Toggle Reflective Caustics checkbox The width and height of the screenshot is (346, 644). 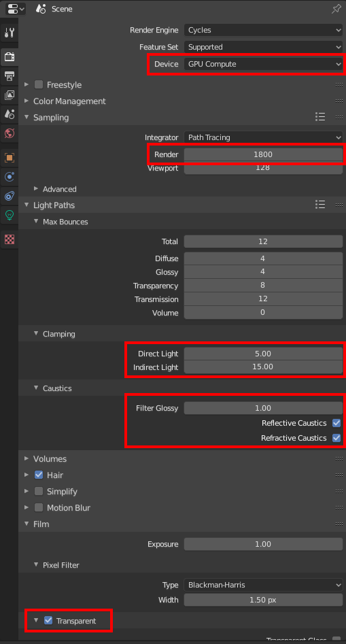[336, 422]
